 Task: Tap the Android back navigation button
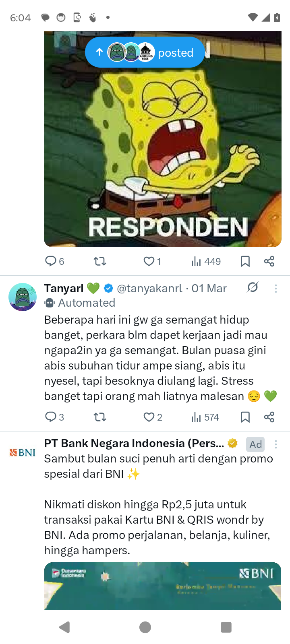[64, 627]
